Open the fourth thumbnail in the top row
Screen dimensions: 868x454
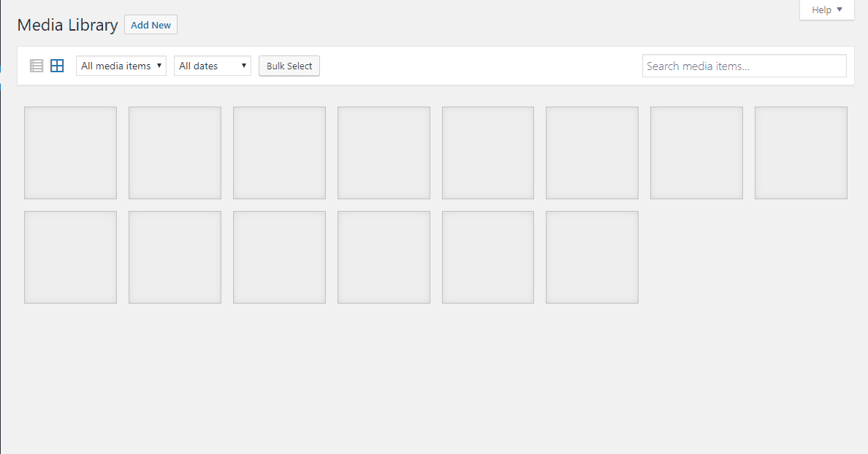coord(384,153)
